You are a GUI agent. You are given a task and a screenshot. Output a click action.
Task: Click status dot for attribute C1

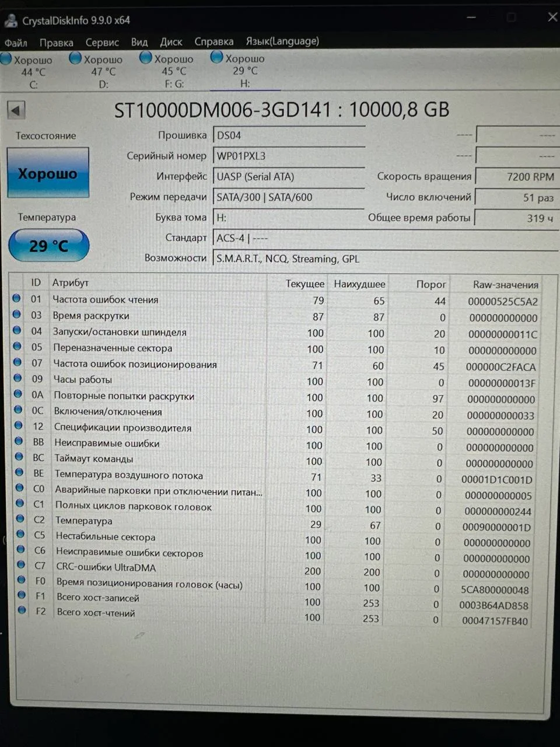[20, 503]
